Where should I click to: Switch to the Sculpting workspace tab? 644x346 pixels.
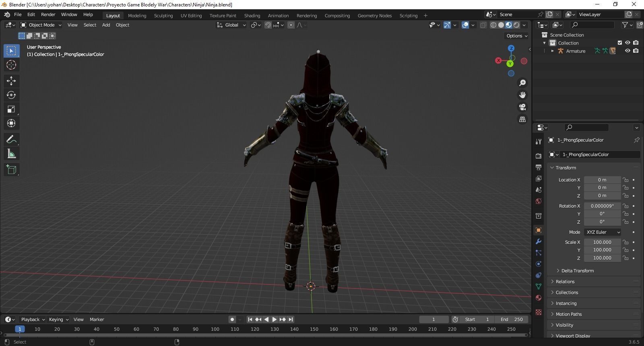[x=163, y=16]
